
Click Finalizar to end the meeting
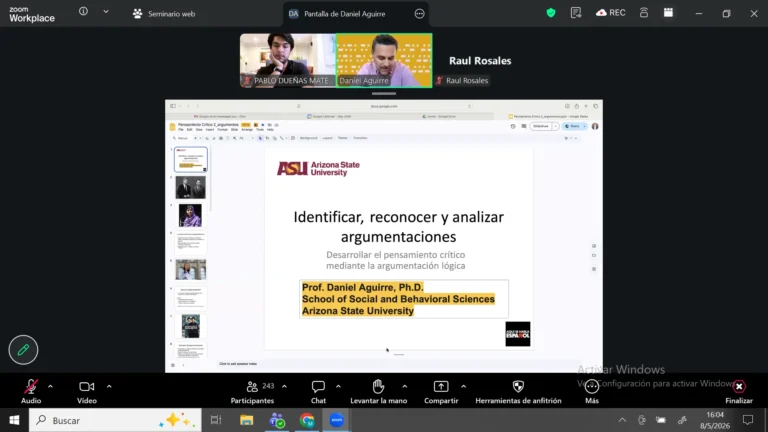pyautogui.click(x=739, y=391)
